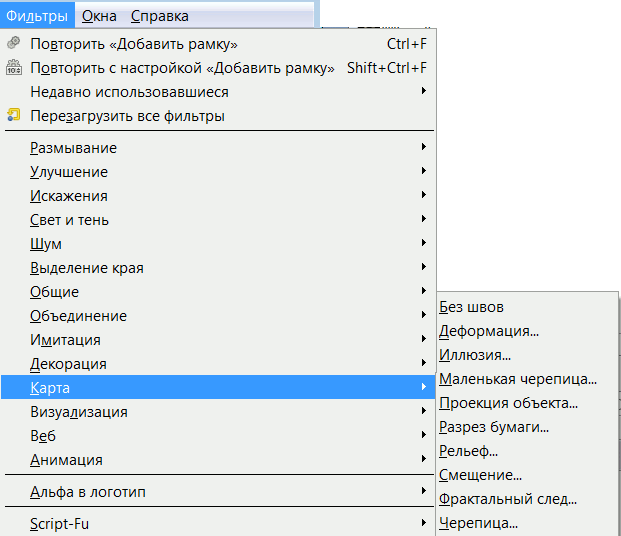Select Маленькая черепица… from the Карта submenu
The height and width of the screenshot is (536, 621).
[x=517, y=379]
